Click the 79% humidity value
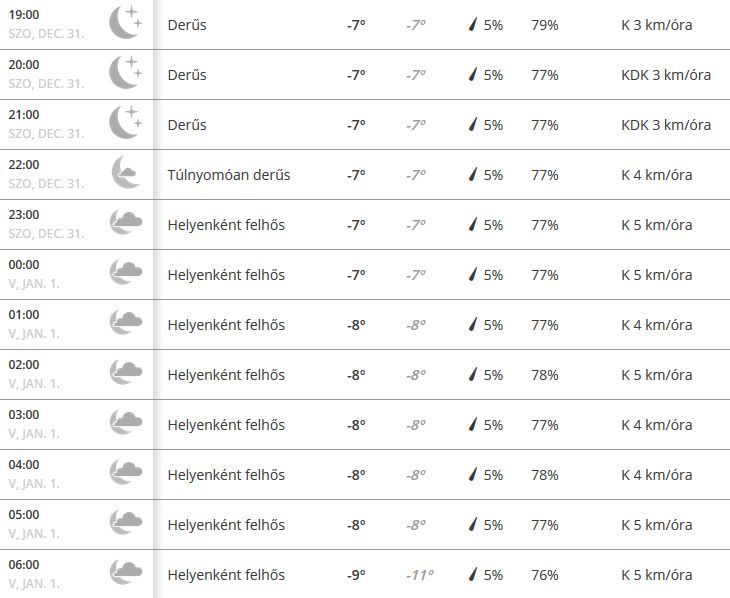730x598 pixels. pyautogui.click(x=545, y=25)
